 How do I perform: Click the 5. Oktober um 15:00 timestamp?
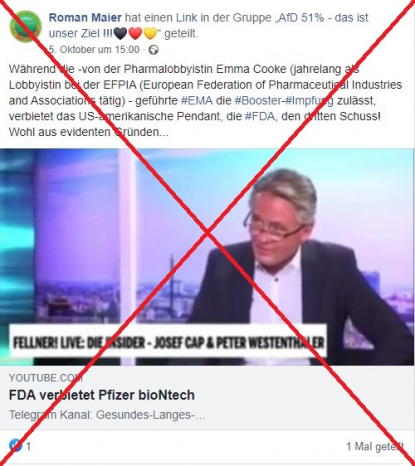pyautogui.click(x=94, y=50)
